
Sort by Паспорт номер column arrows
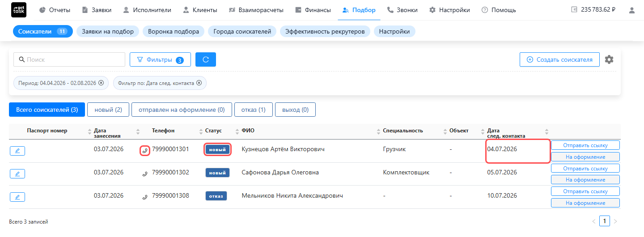[x=89, y=131]
